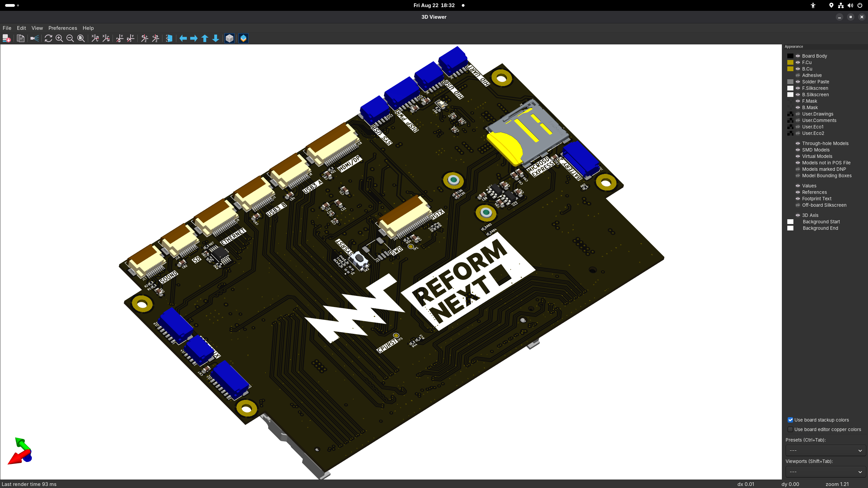Hide the Board Body layer
Viewport: 868px width, 488px height.
coord(798,56)
